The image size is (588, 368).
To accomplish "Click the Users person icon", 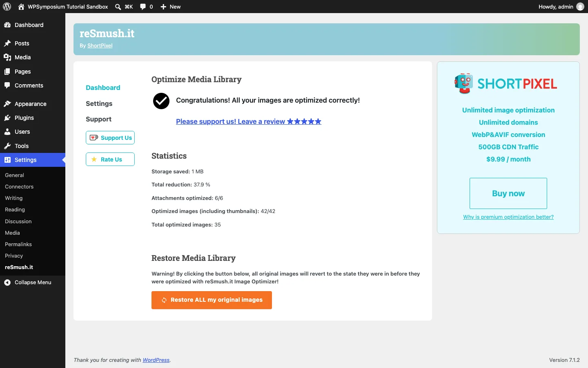I will [7, 132].
